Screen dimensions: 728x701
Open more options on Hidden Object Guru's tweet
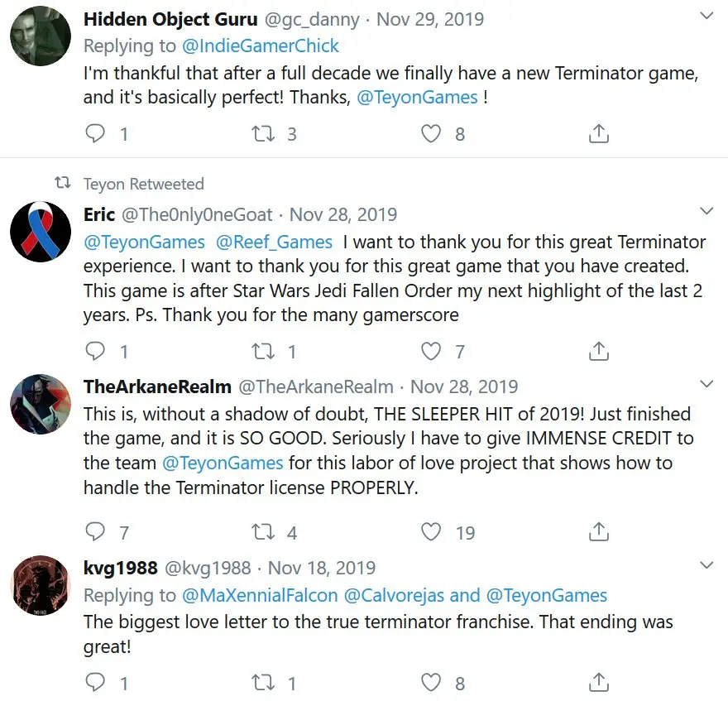pyautogui.click(x=706, y=17)
